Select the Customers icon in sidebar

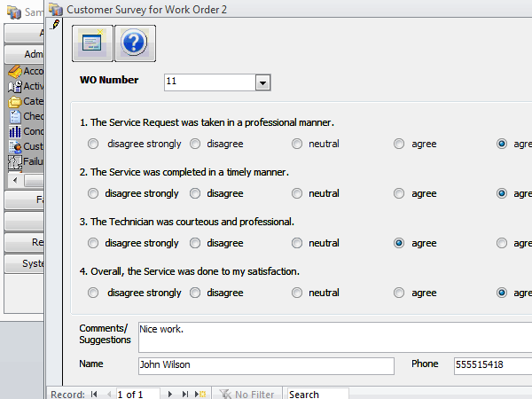pyautogui.click(x=15, y=146)
